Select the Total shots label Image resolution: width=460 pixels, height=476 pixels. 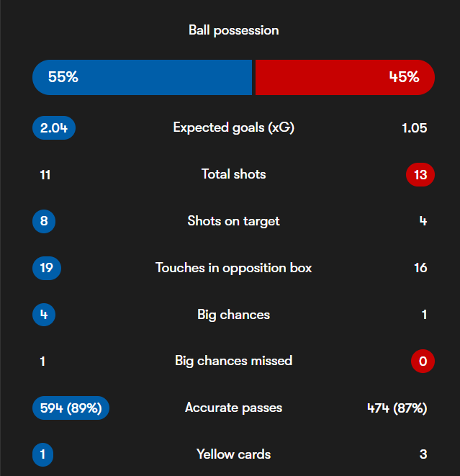[234, 174]
